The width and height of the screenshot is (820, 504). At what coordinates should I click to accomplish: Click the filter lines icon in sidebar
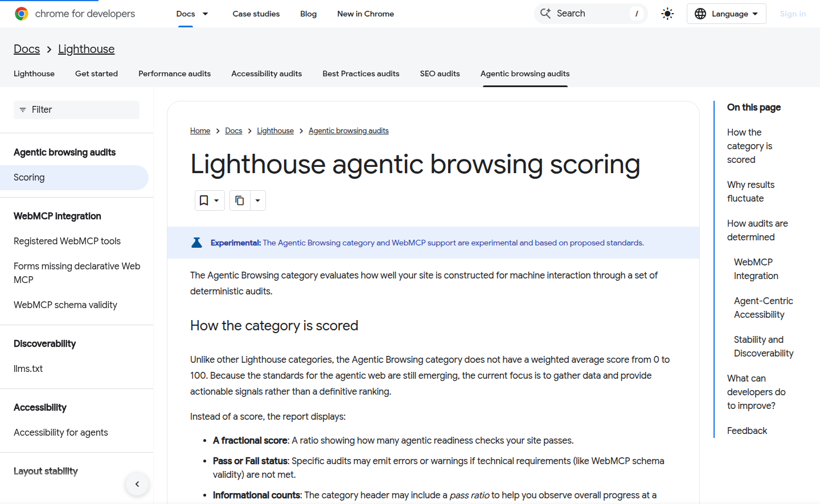click(x=23, y=110)
